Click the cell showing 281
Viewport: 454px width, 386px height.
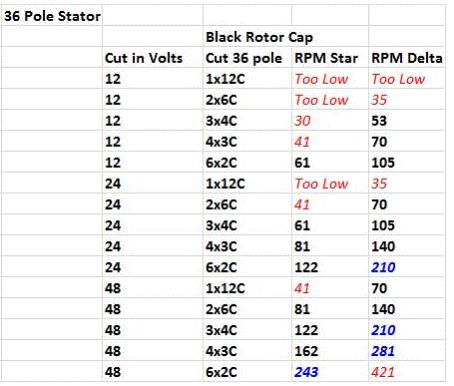tap(407, 350)
